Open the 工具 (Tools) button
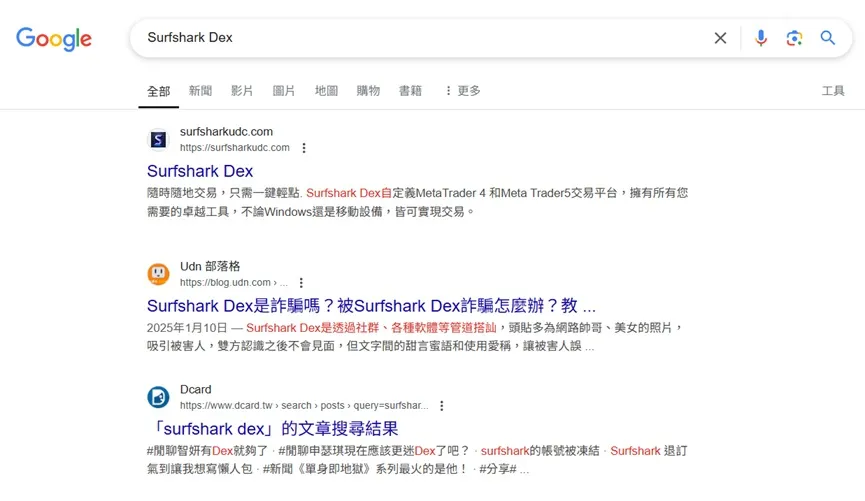The image size is (865, 501). tap(833, 90)
